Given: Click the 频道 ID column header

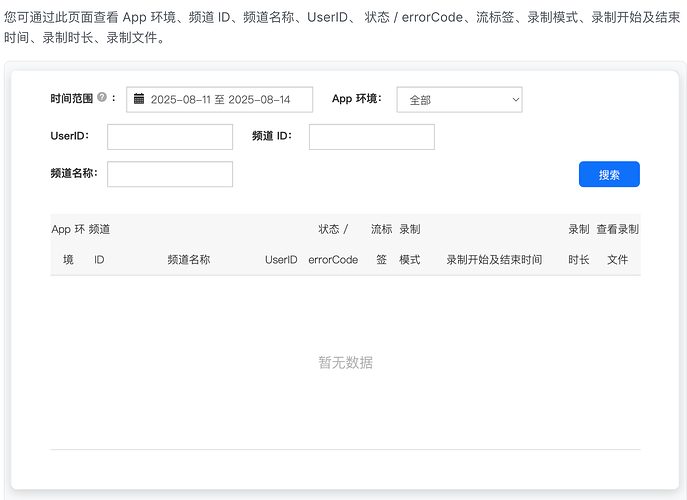Looking at the screenshot, I should click(x=99, y=244).
